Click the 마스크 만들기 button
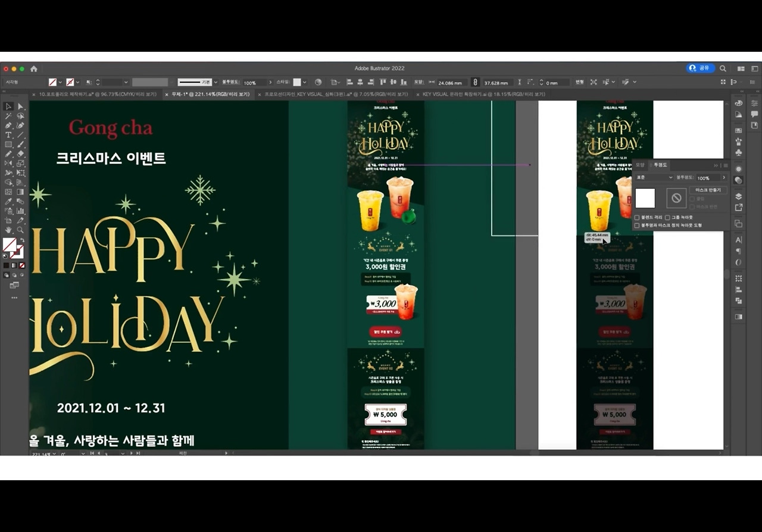The height and width of the screenshot is (532, 762). (708, 190)
